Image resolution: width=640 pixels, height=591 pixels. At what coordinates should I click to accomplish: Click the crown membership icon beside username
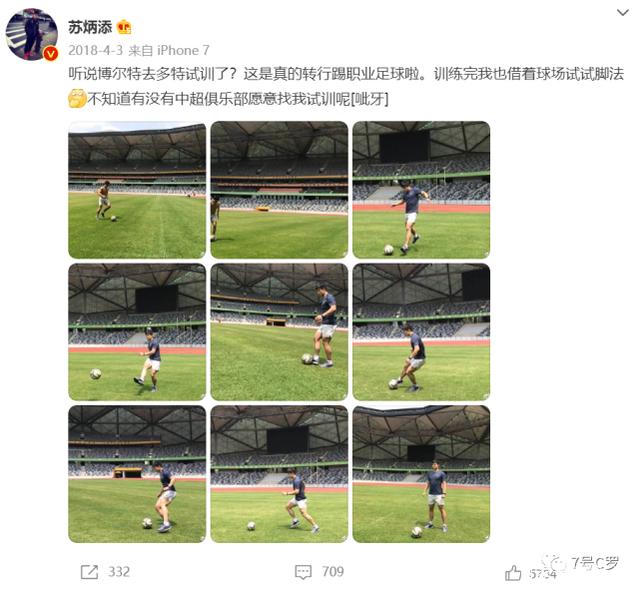(124, 27)
